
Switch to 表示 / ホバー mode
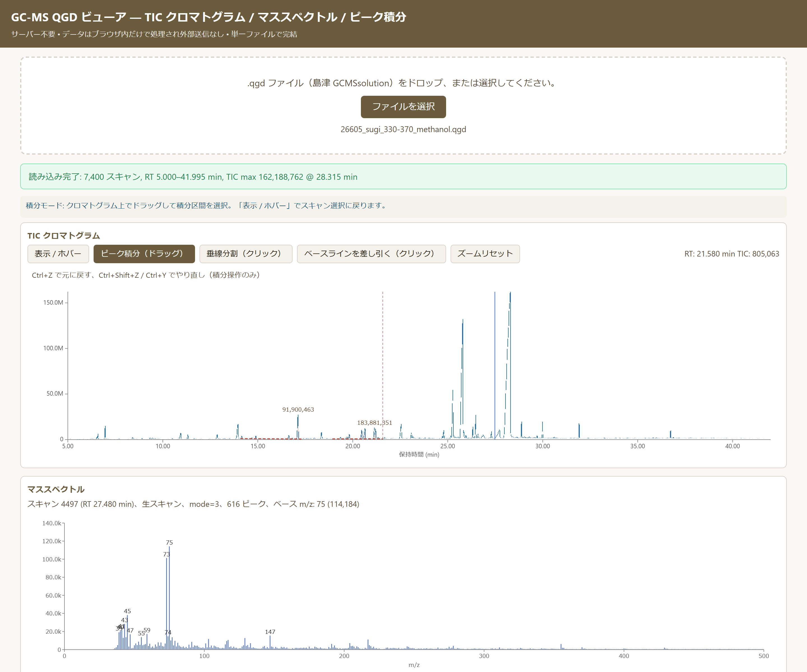pyautogui.click(x=58, y=254)
